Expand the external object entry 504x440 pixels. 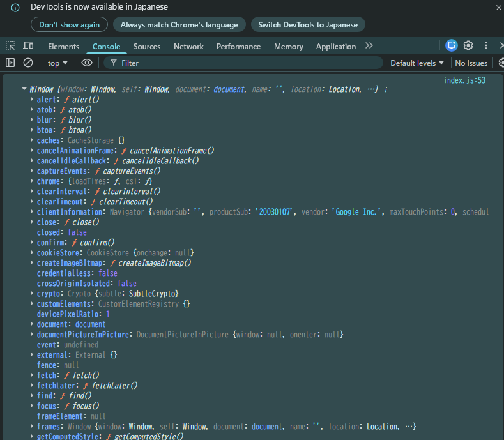(x=31, y=355)
